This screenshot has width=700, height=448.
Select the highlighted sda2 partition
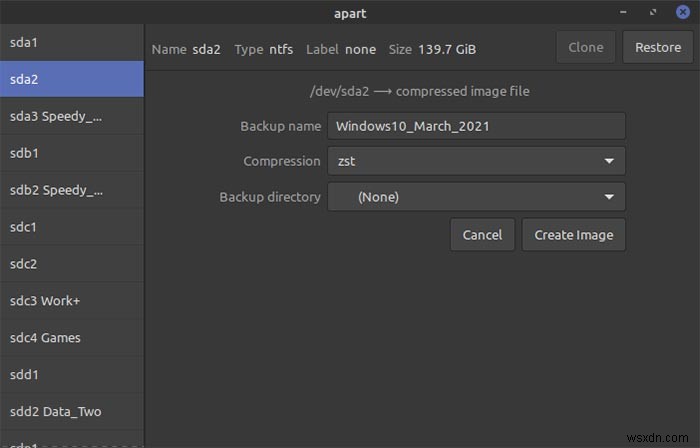click(72, 79)
